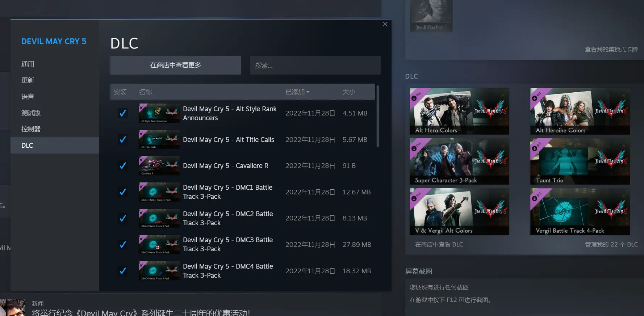Open V & Vergil Alt Colors card
This screenshot has height=316, width=644.
point(459,212)
